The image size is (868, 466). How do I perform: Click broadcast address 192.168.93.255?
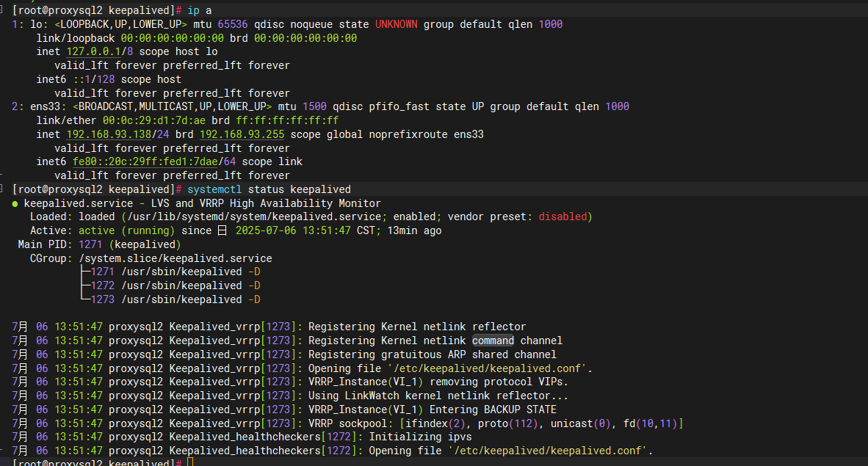point(242,134)
